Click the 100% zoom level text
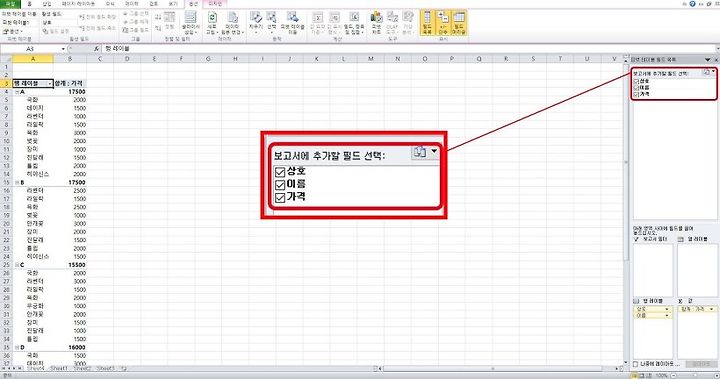Screen dimensions: 720x379 662,375
